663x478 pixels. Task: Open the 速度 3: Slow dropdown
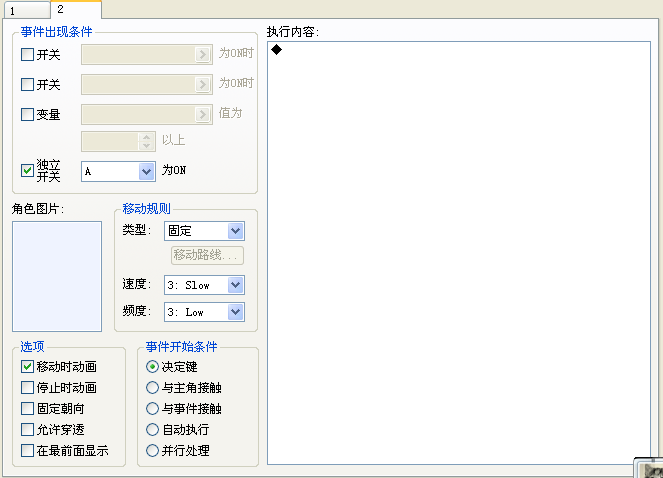[204, 285]
